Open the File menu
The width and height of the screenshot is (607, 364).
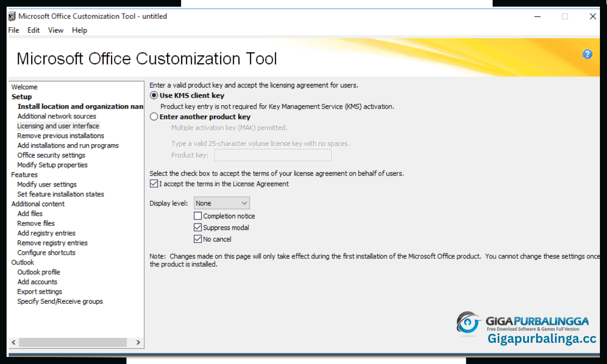(14, 30)
